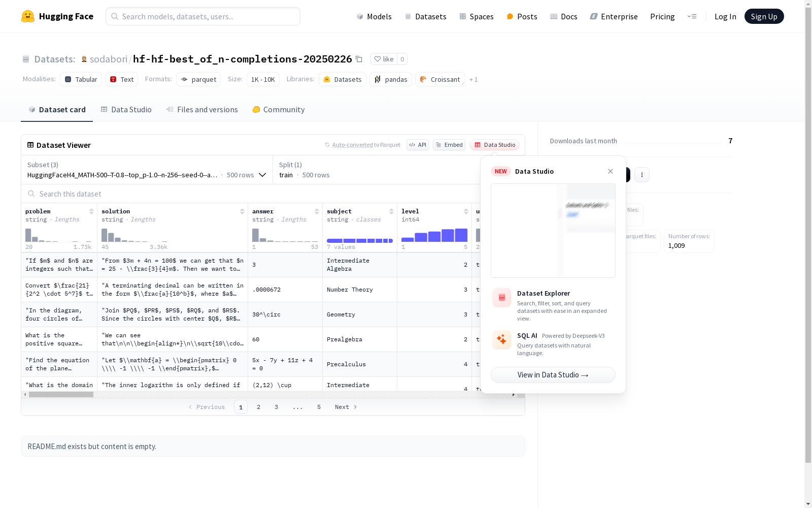Click the Data Studio button in viewer header
812x508 pixels.
pyautogui.click(x=495, y=145)
